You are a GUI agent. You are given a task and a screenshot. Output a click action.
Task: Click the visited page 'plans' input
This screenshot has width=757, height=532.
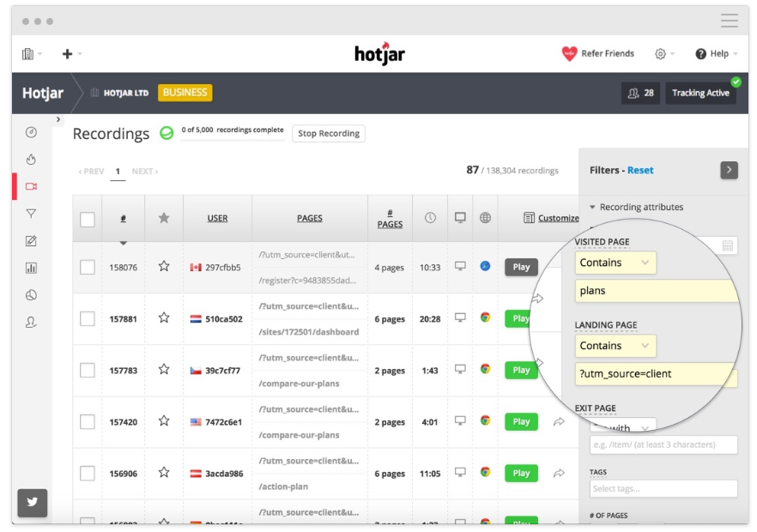(657, 291)
